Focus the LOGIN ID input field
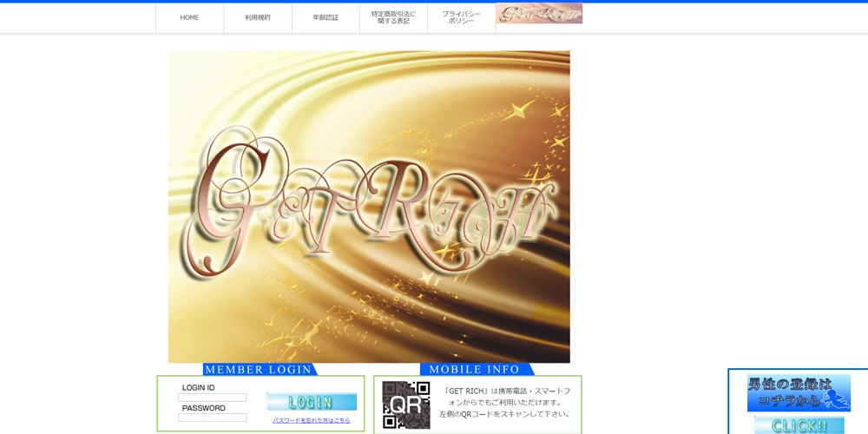868x434 pixels. [213, 398]
